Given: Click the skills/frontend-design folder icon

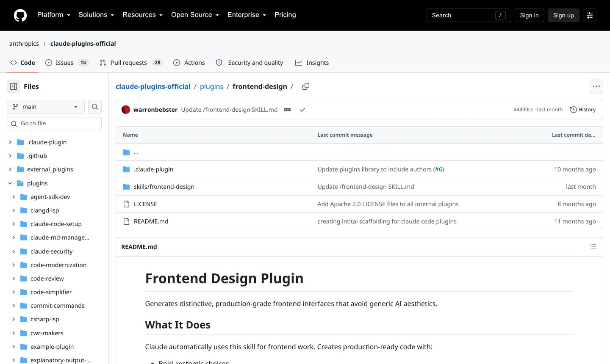Looking at the screenshot, I should [x=126, y=187].
